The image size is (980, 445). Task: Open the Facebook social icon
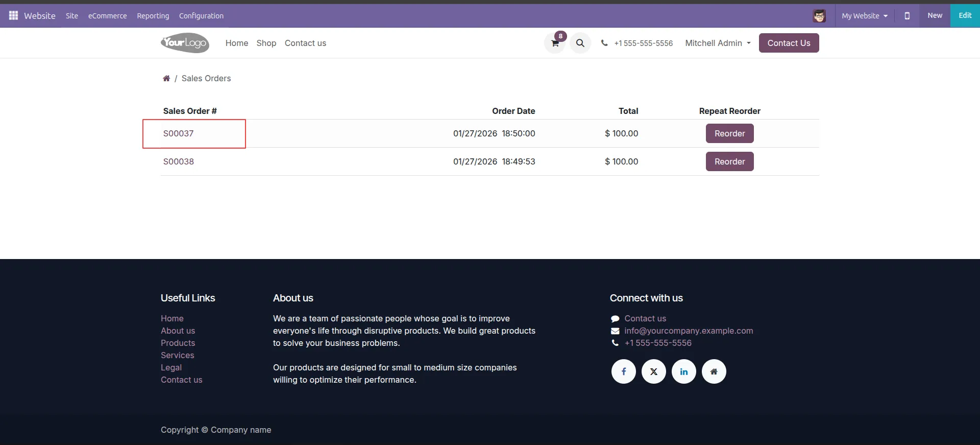click(x=623, y=371)
